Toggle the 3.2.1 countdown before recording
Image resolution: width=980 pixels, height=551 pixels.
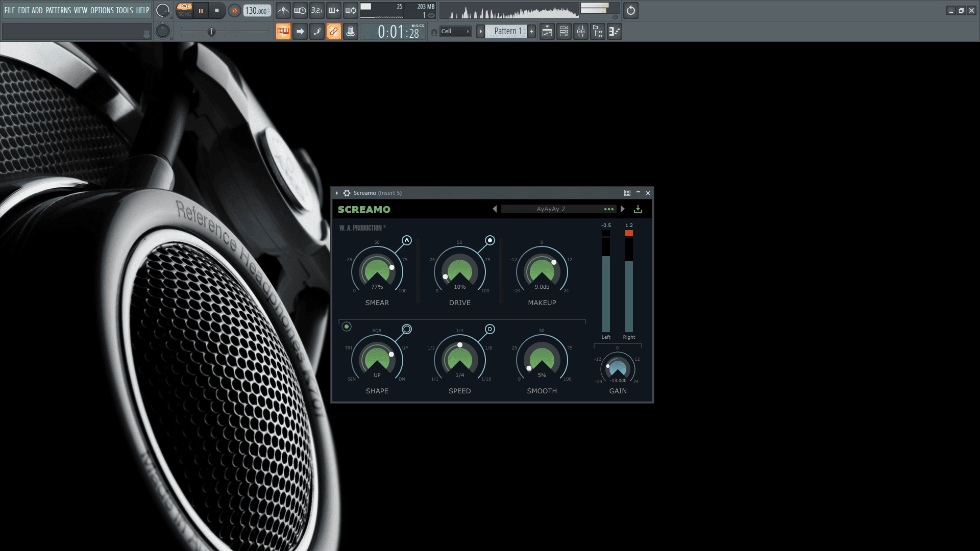(x=317, y=10)
